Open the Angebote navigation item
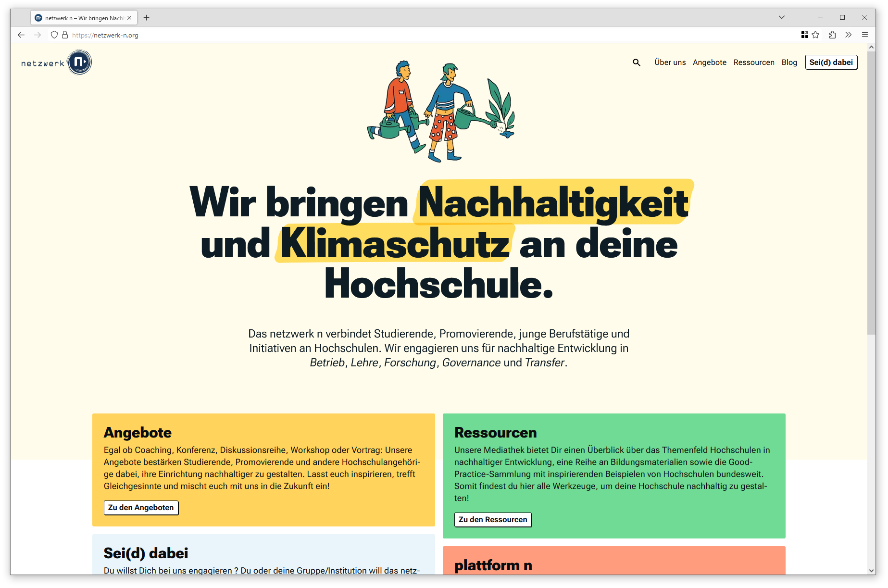The height and width of the screenshot is (588, 888). coord(709,63)
